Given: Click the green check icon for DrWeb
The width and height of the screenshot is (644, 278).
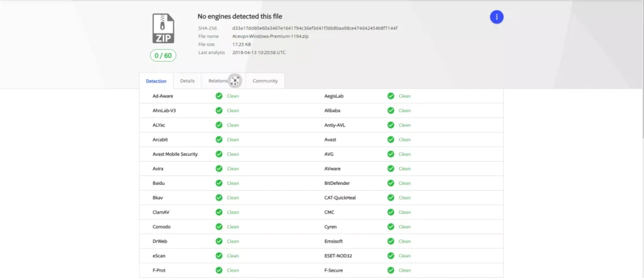Looking at the screenshot, I should point(219,242).
